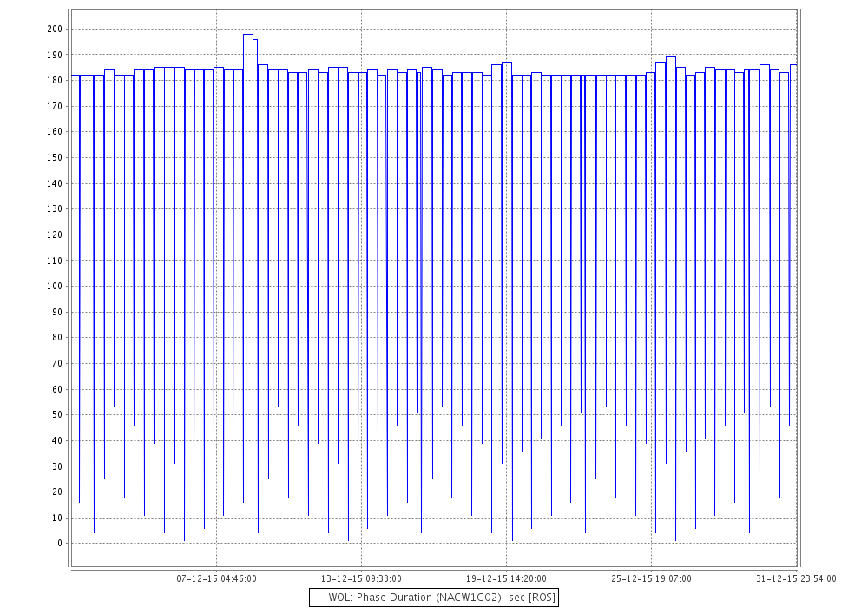Click the y-axis value 150
Viewport: 868px width, 608px height.
pyautogui.click(x=55, y=158)
